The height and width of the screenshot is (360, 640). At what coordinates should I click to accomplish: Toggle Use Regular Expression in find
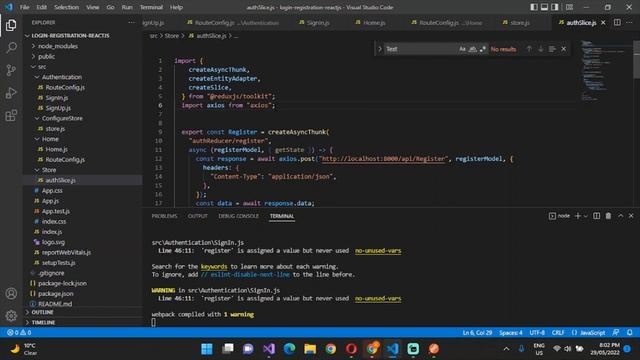[x=483, y=49]
